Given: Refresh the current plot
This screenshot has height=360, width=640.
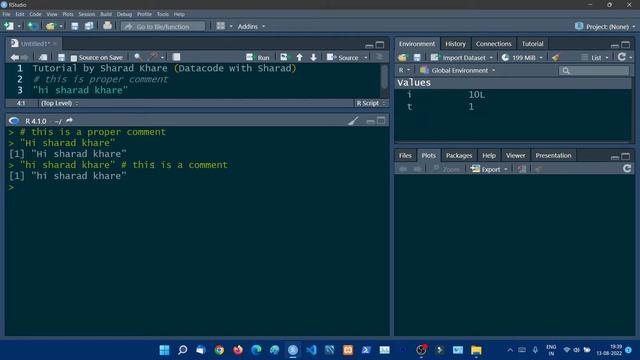Looking at the screenshot, I should pos(627,169).
